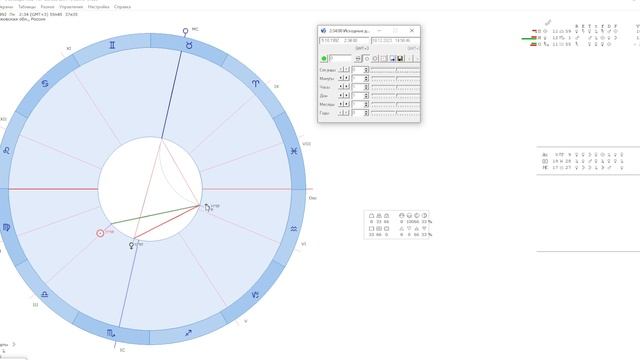
Task: Click the Sagittarius sign on the zodiac ring
Action: coord(188,333)
